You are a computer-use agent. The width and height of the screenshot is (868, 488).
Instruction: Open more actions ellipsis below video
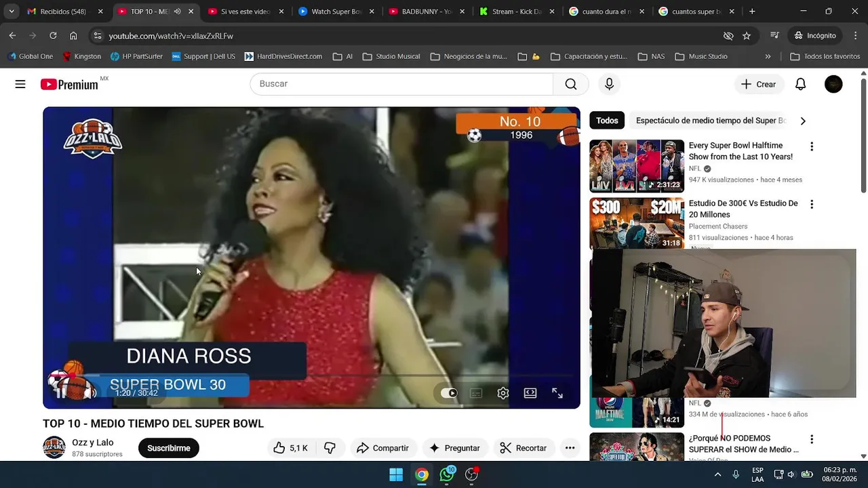(570, 448)
